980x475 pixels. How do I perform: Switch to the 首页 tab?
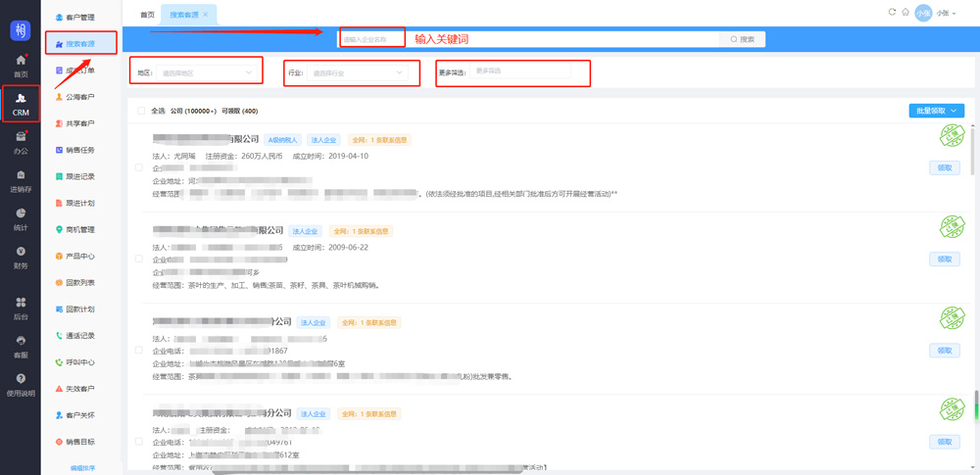pos(147,15)
